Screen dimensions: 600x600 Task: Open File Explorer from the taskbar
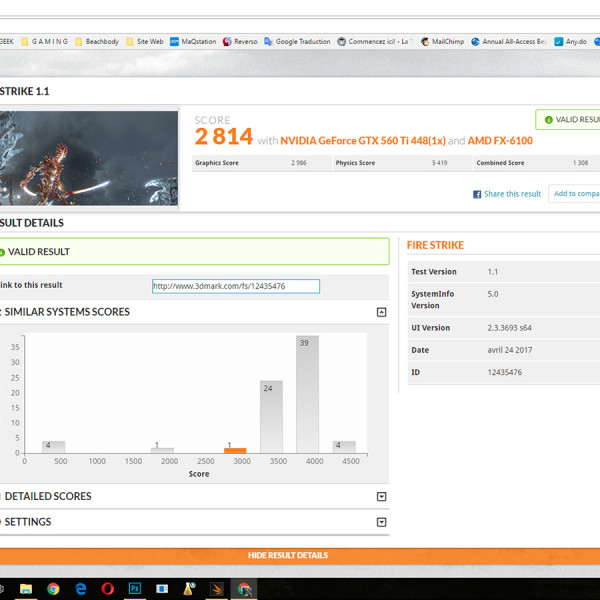coord(26,589)
